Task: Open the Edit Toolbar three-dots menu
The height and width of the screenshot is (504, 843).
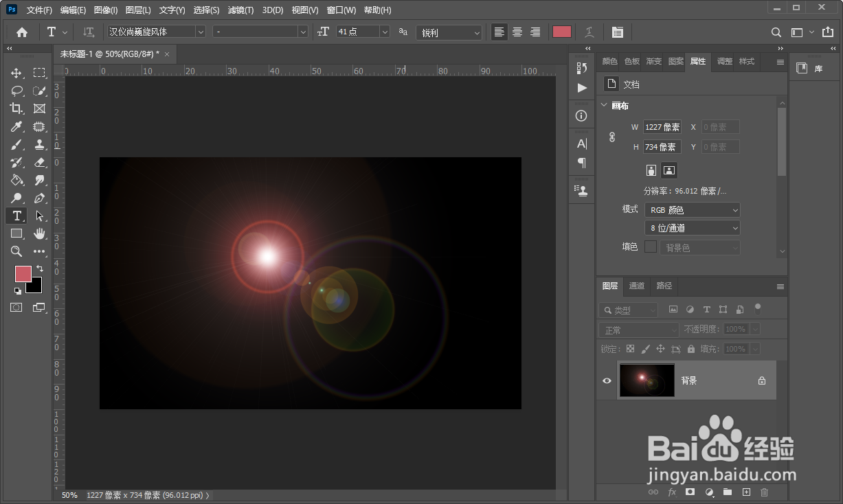Action: click(x=39, y=251)
